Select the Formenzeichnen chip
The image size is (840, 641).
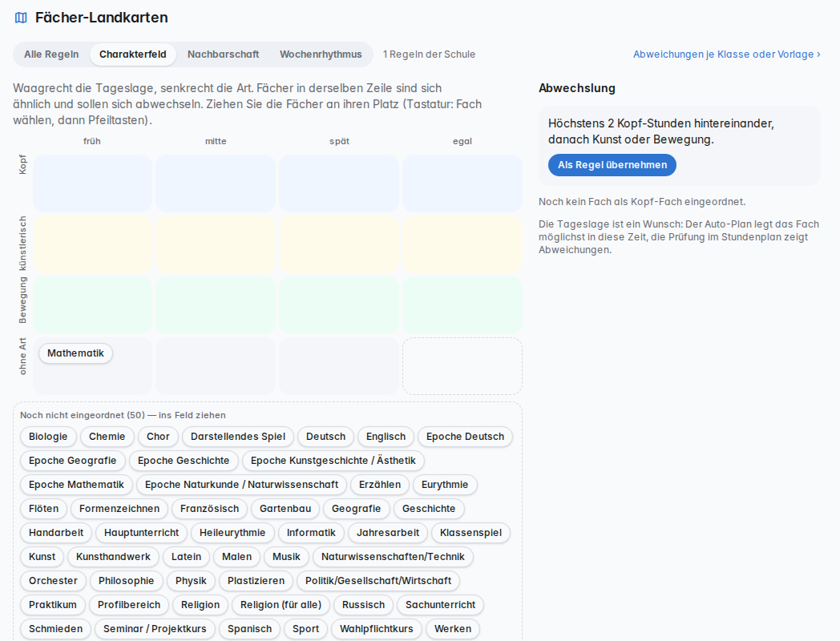coord(119,509)
